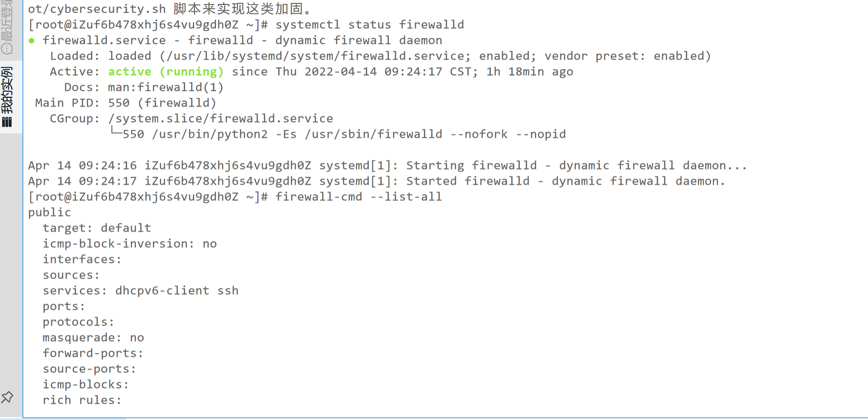Click the 'masquerade: no' line
868x420 pixels.
[93, 338]
